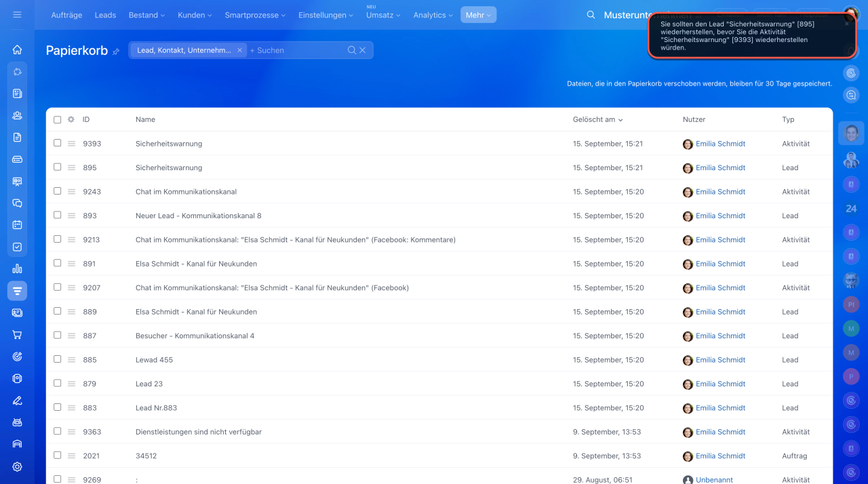This screenshot has height=484, width=868.
Task: Open Emilia Schmidt link in row 2021
Action: tap(720, 456)
